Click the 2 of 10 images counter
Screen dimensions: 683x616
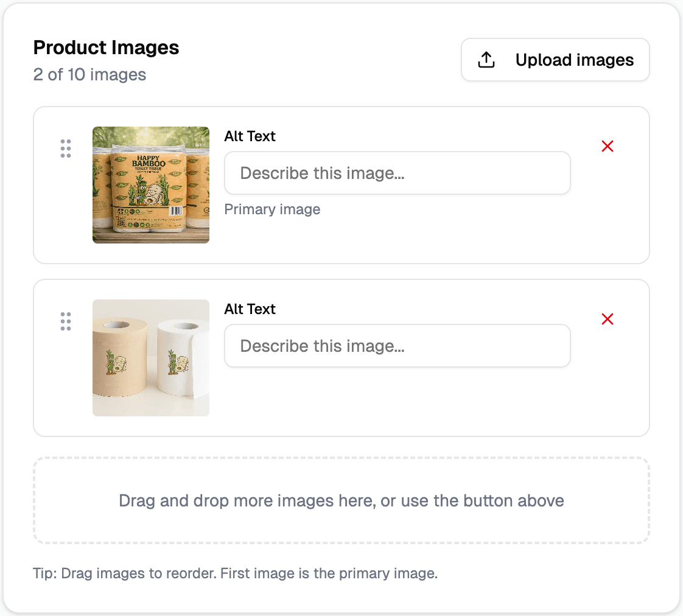click(x=89, y=74)
